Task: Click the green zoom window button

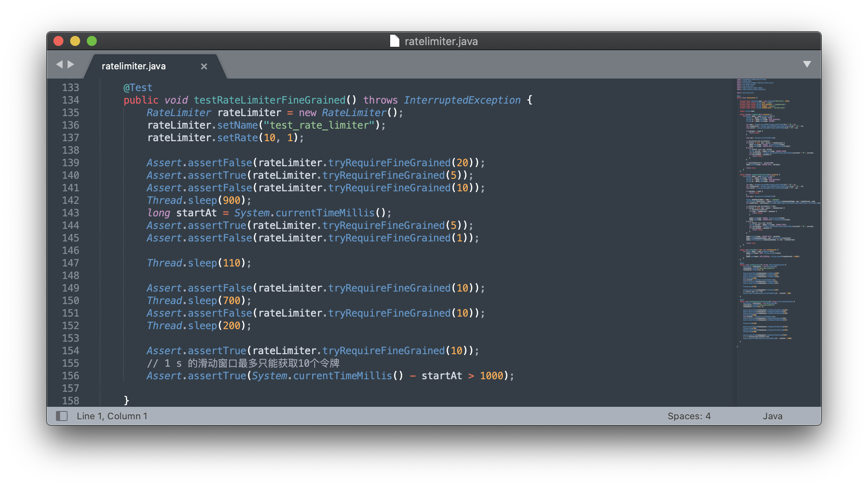Action: pos(92,41)
